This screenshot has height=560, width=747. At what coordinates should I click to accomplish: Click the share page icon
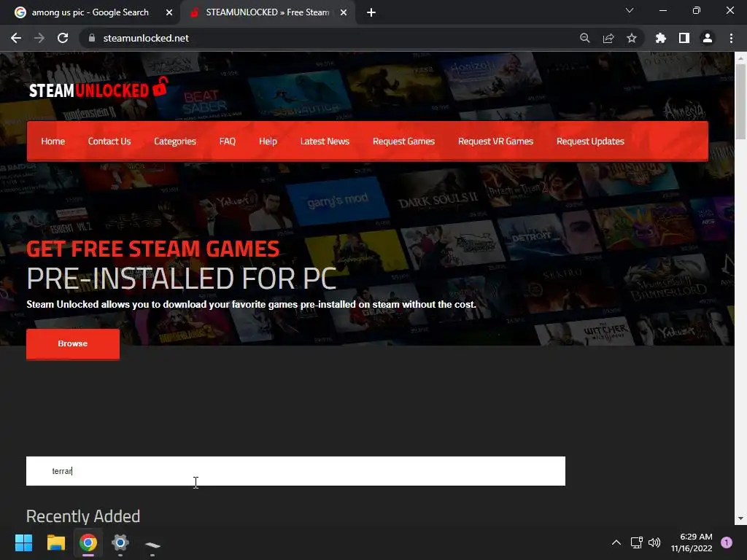tap(608, 38)
